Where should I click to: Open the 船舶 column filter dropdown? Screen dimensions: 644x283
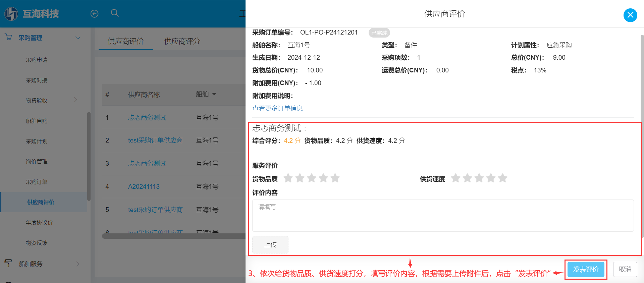click(x=214, y=94)
